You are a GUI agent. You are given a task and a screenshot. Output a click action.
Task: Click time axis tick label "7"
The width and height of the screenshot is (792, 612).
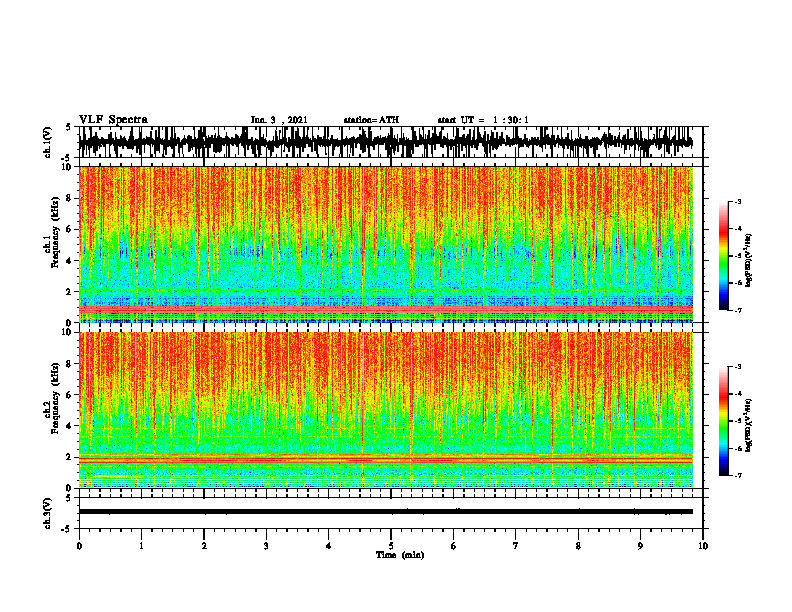[x=516, y=546]
